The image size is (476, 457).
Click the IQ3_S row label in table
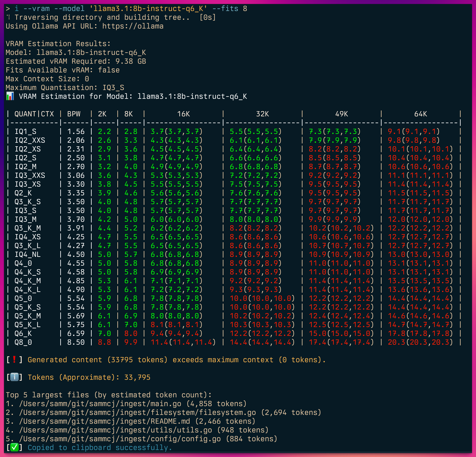26,210
